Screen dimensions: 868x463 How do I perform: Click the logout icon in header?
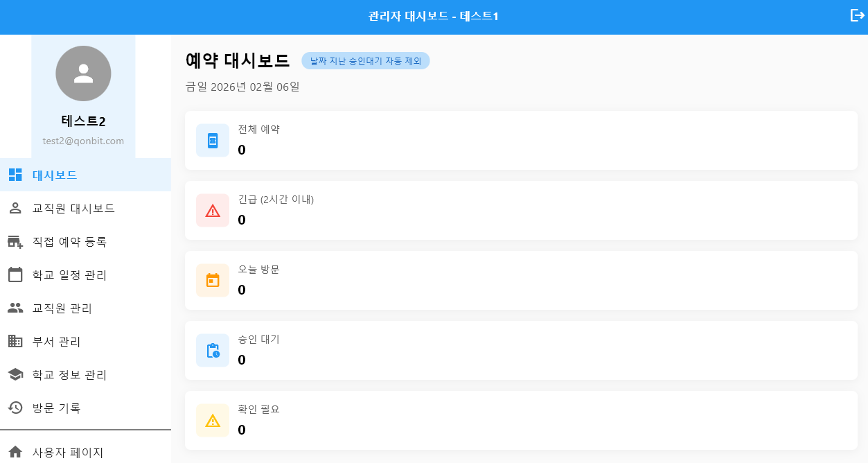[x=857, y=15]
